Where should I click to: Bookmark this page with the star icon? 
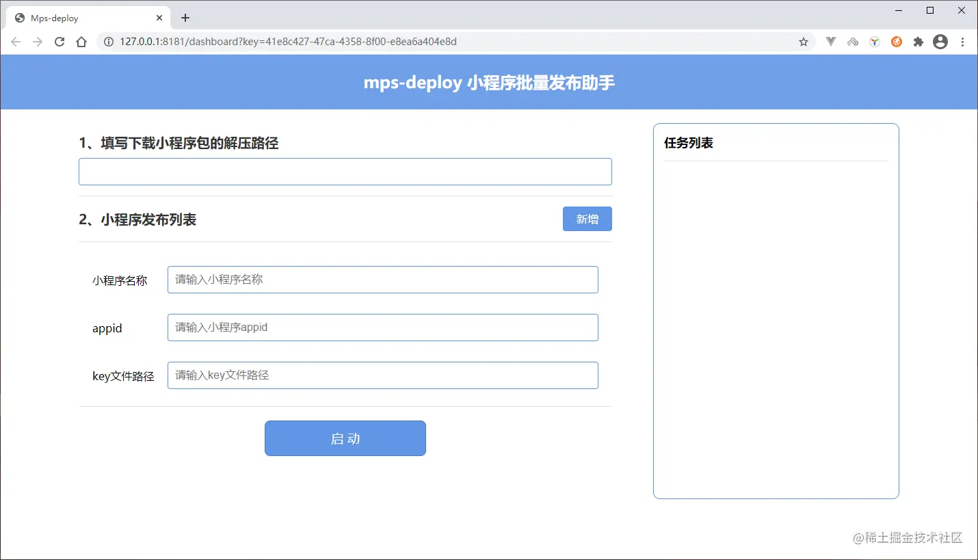[x=803, y=41]
